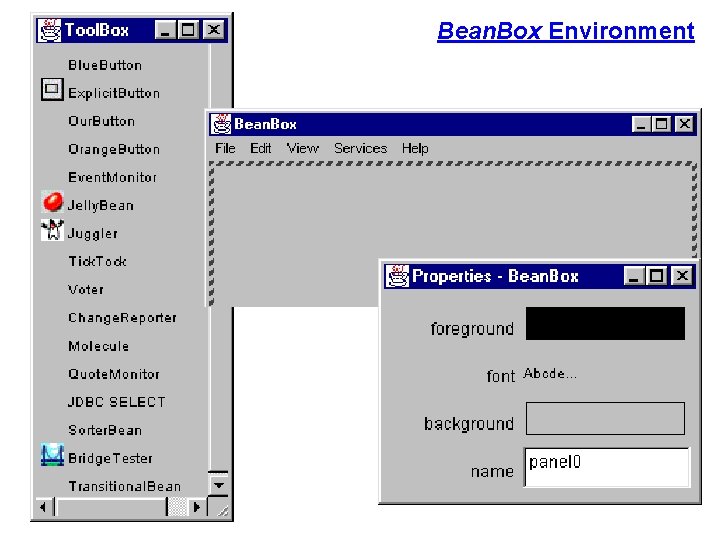
Task: Select the BridgeTester label
Action: click(x=110, y=458)
